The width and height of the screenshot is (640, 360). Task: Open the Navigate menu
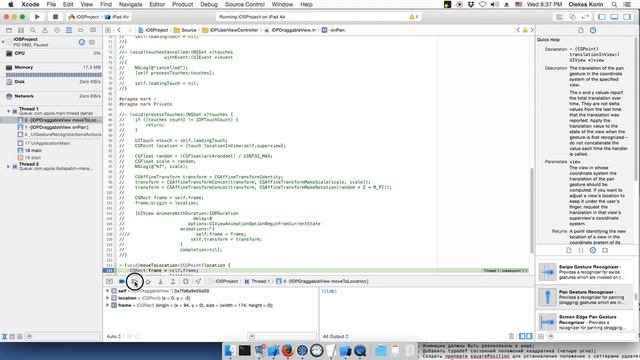coord(131,4)
